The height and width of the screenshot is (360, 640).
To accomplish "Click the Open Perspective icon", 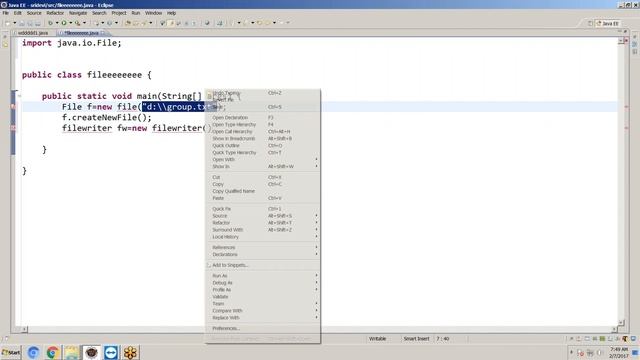I will (590, 23).
